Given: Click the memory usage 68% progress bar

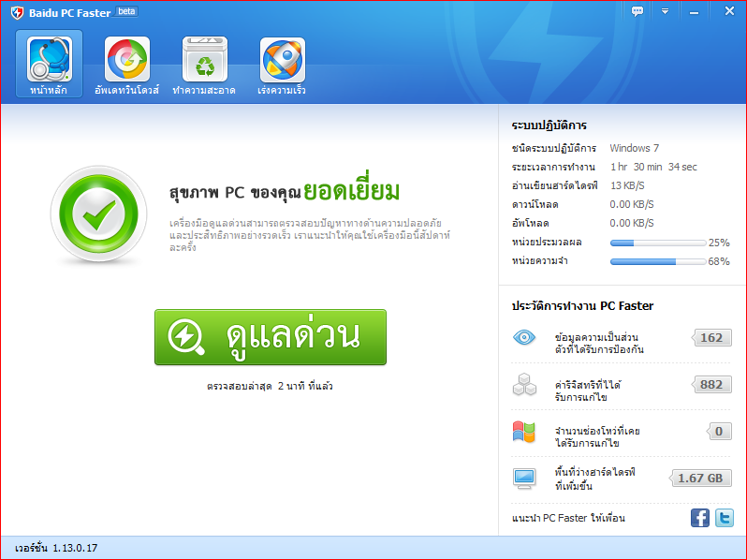Looking at the screenshot, I should tap(658, 261).
